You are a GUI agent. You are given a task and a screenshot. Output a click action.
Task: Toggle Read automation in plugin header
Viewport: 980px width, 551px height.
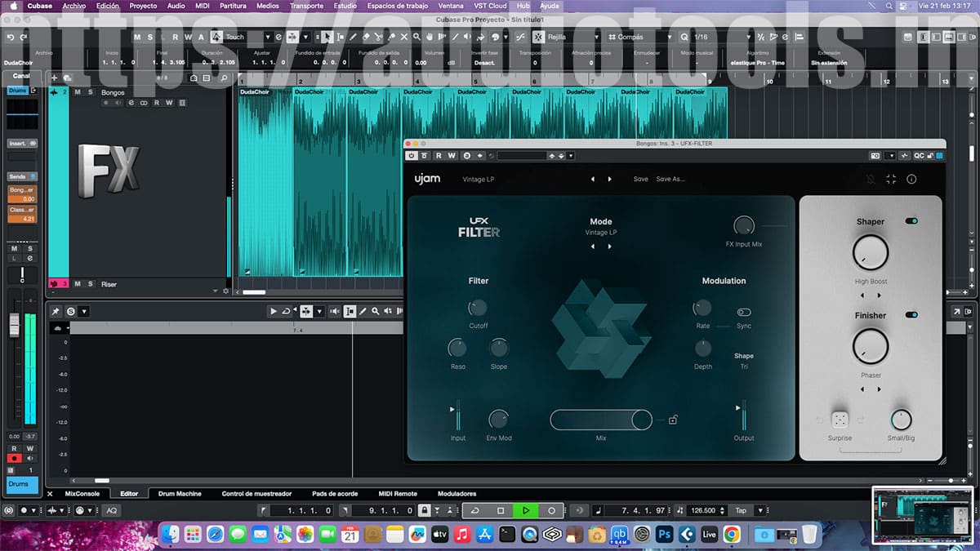[439, 155]
